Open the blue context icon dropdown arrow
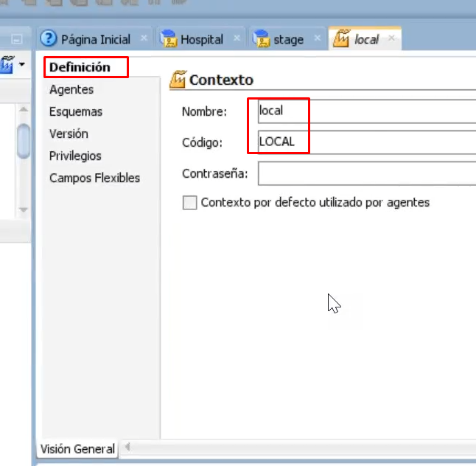 pos(22,64)
